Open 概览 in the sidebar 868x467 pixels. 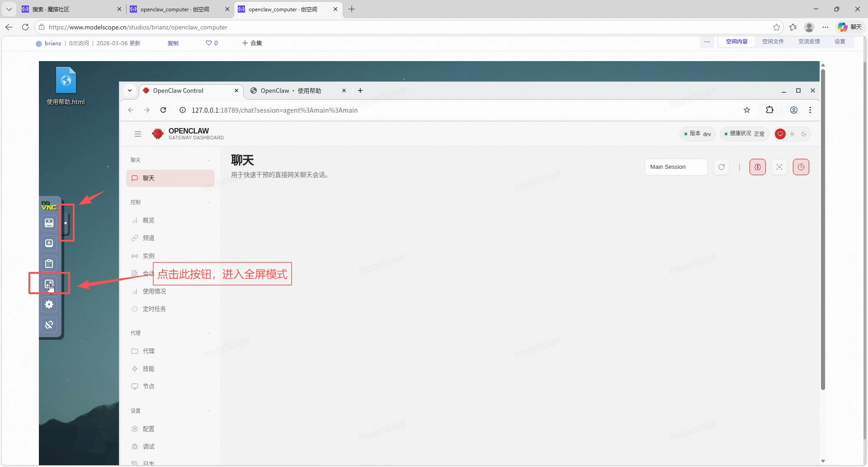coord(170,220)
